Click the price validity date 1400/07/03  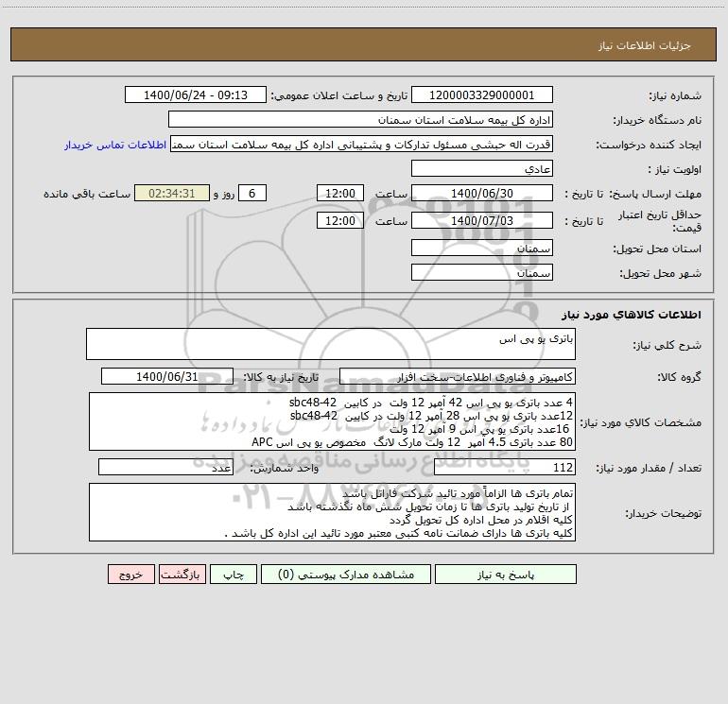coord(482,220)
